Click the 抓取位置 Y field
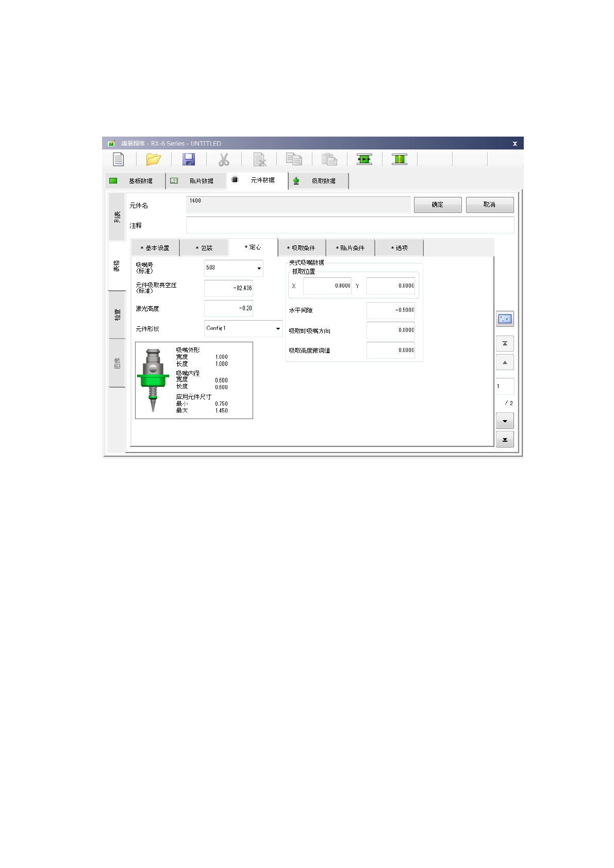The width and height of the screenshot is (614, 868). click(390, 286)
